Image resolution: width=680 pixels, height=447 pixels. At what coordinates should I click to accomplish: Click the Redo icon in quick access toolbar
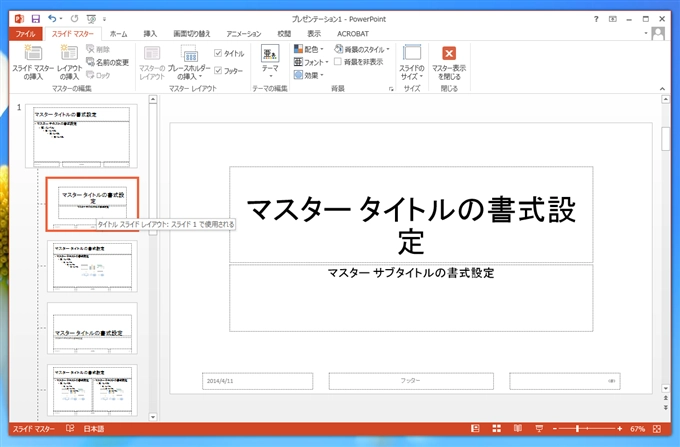coord(75,19)
